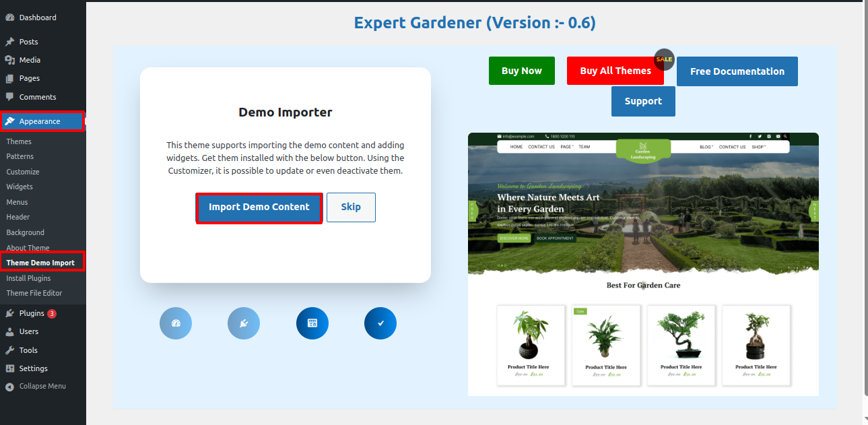This screenshot has height=425, width=868.
Task: Click the table layout step circle icon
Action: pyautogui.click(x=312, y=323)
